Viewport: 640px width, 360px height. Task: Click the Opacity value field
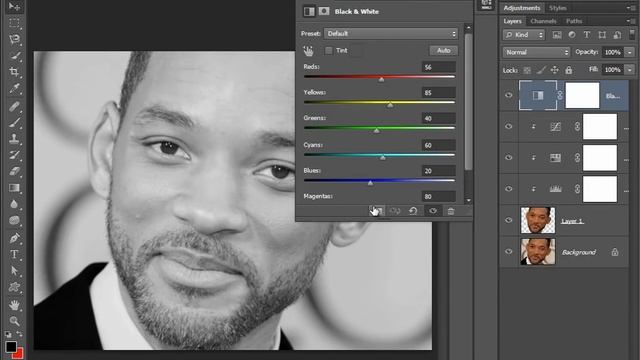click(x=612, y=52)
